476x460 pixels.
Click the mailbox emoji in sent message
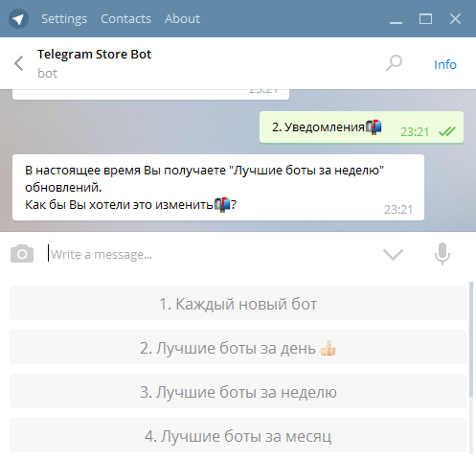point(374,127)
